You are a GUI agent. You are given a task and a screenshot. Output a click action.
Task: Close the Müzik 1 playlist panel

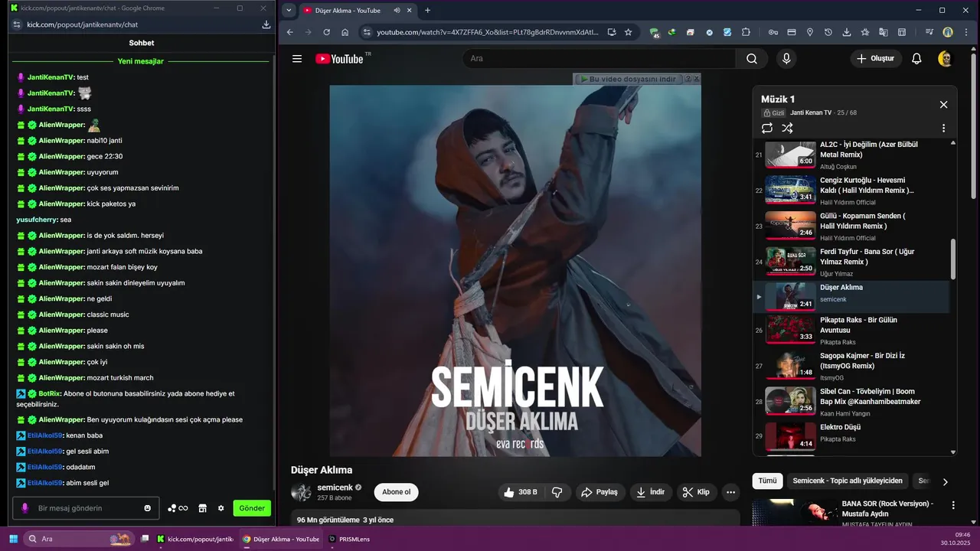pos(943,105)
